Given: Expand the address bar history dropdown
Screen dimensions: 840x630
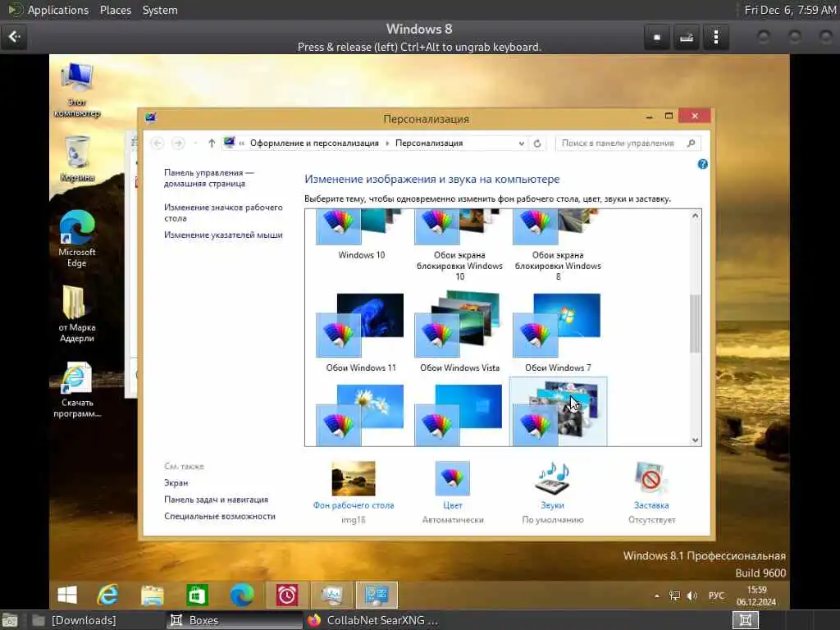Looking at the screenshot, I should click(x=521, y=144).
